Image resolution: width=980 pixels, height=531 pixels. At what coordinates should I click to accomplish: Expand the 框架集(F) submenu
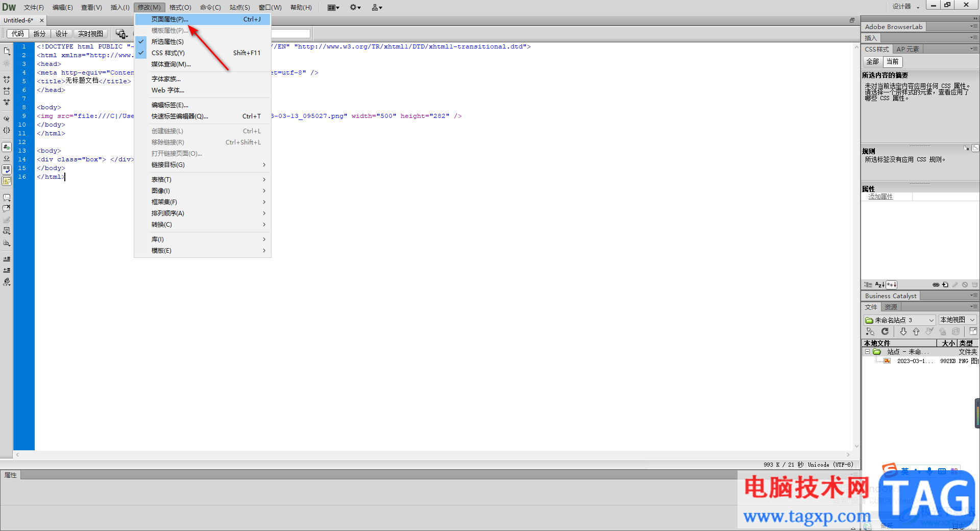point(203,202)
